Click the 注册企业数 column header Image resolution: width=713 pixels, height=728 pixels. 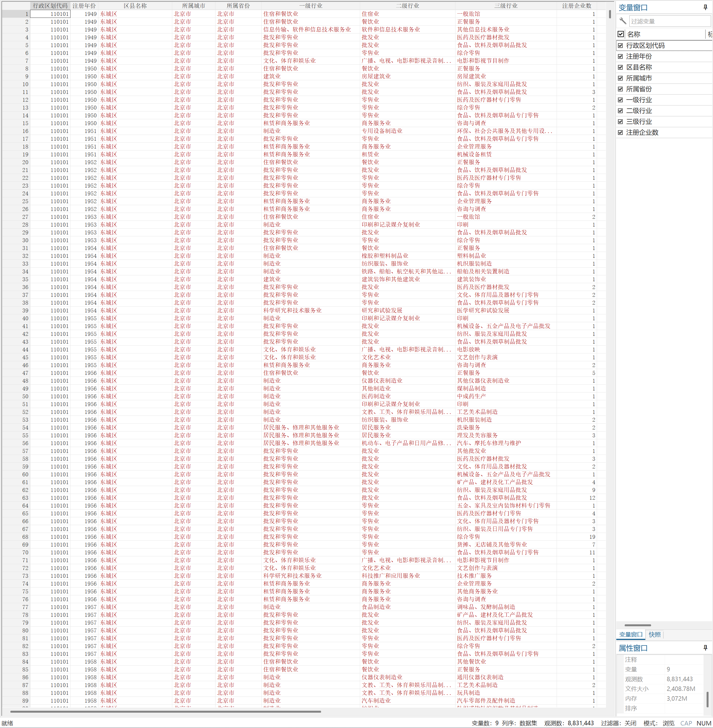click(576, 6)
